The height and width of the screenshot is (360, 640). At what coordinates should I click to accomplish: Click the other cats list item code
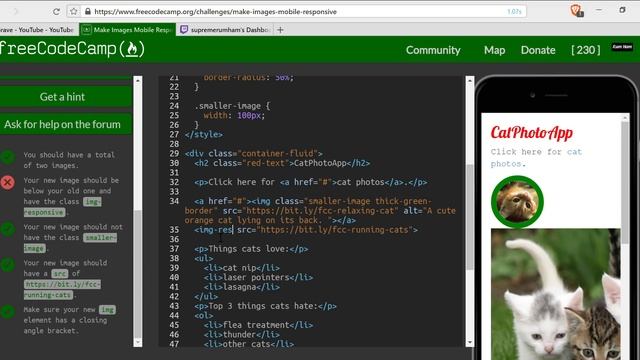tap(249, 344)
